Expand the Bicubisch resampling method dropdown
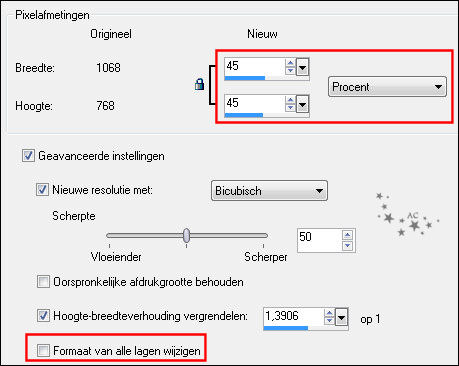The width and height of the screenshot is (459, 366). [269, 191]
